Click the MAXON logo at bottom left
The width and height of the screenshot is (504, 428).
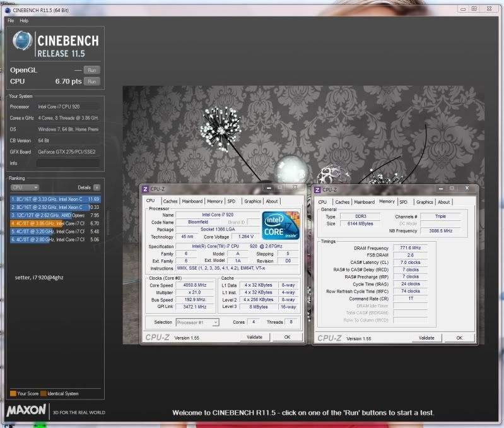click(x=26, y=410)
